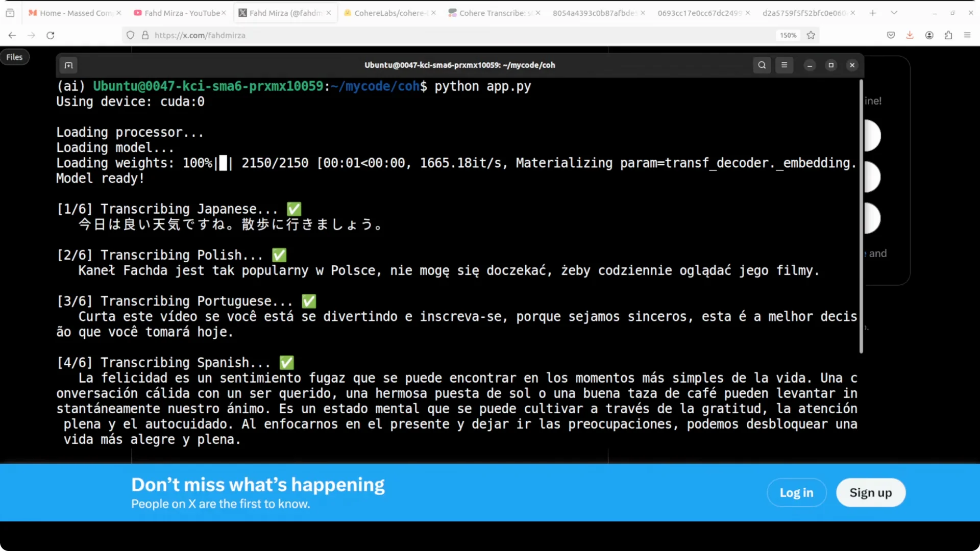The height and width of the screenshot is (551, 980).
Task: Open the tracking protection shield icon
Action: (131, 35)
